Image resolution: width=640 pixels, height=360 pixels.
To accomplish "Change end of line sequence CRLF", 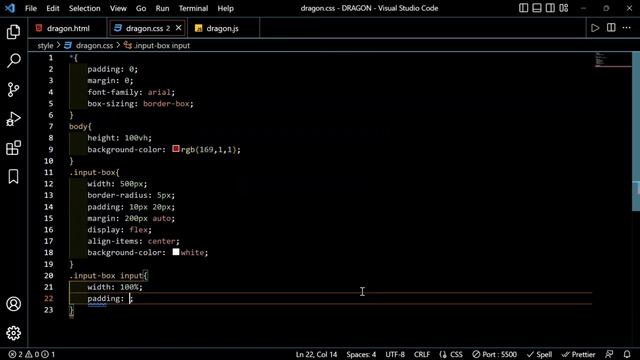I will click(x=422, y=354).
